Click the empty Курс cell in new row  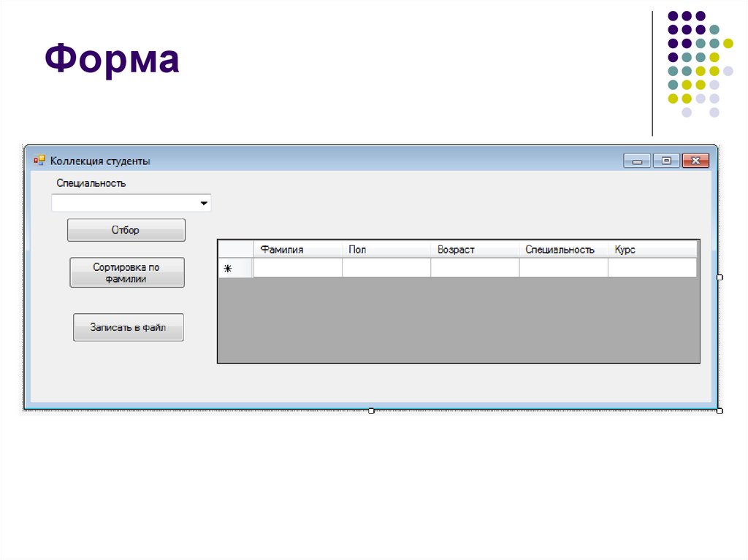pos(652,268)
